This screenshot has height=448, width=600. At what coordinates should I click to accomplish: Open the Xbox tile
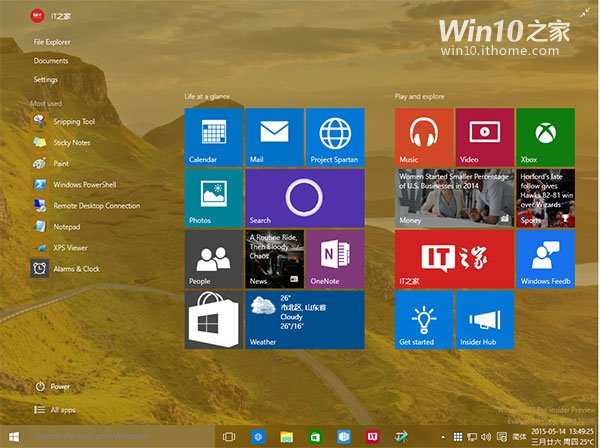pos(545,137)
